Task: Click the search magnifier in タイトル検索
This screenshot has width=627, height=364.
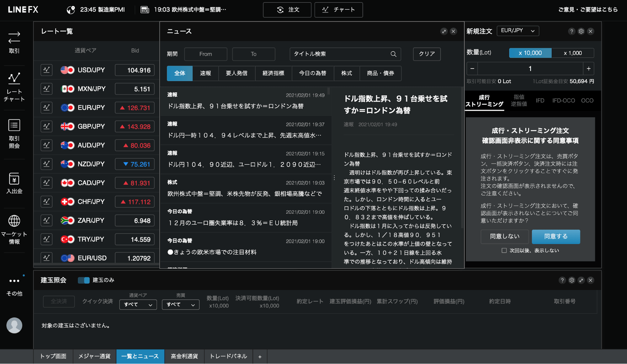Action: pyautogui.click(x=393, y=54)
